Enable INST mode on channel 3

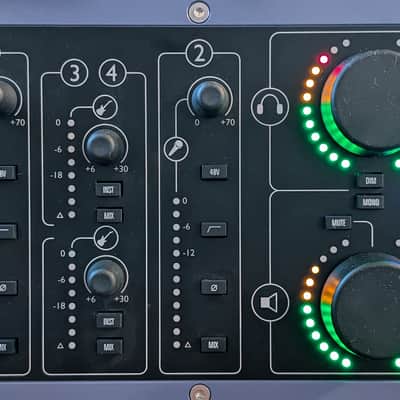point(109,190)
